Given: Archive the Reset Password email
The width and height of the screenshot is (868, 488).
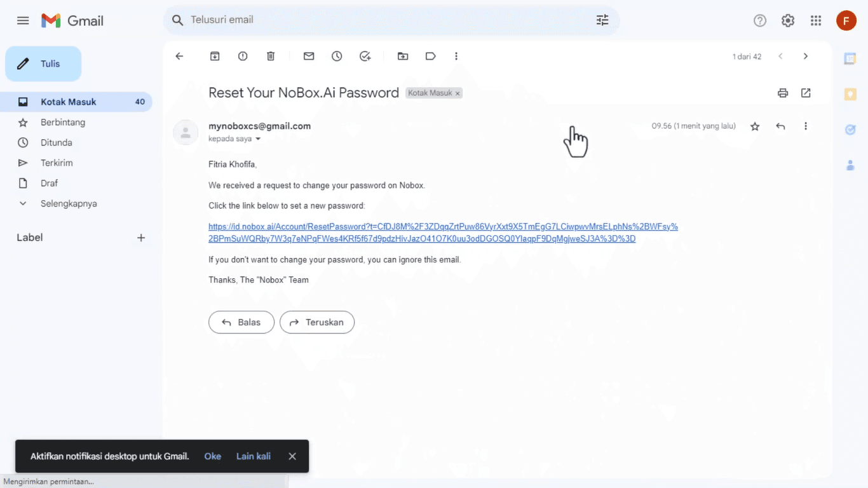Looking at the screenshot, I should pyautogui.click(x=215, y=56).
